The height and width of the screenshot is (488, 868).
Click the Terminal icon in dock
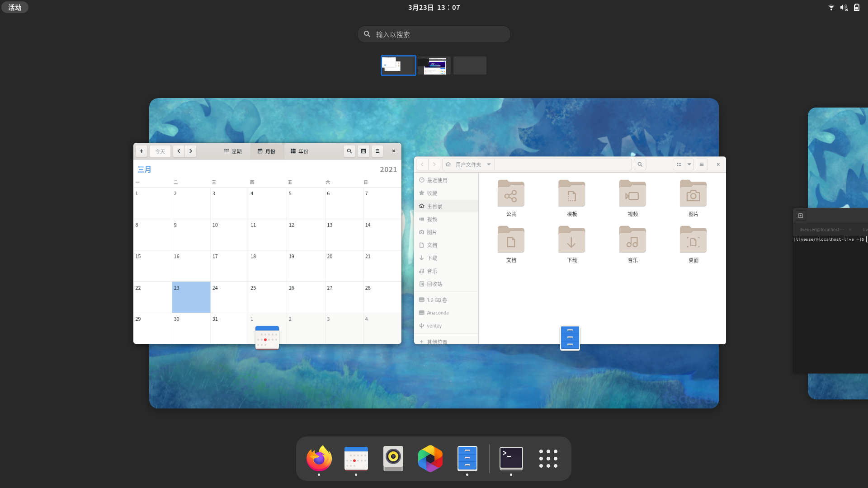point(511,458)
